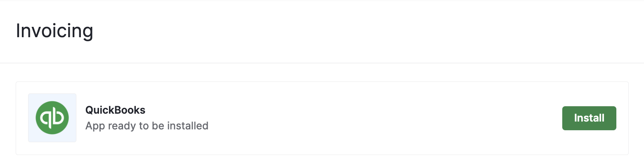644x167 pixels.
Task: Click the 'App ready to be installed' text
Action: tap(147, 126)
